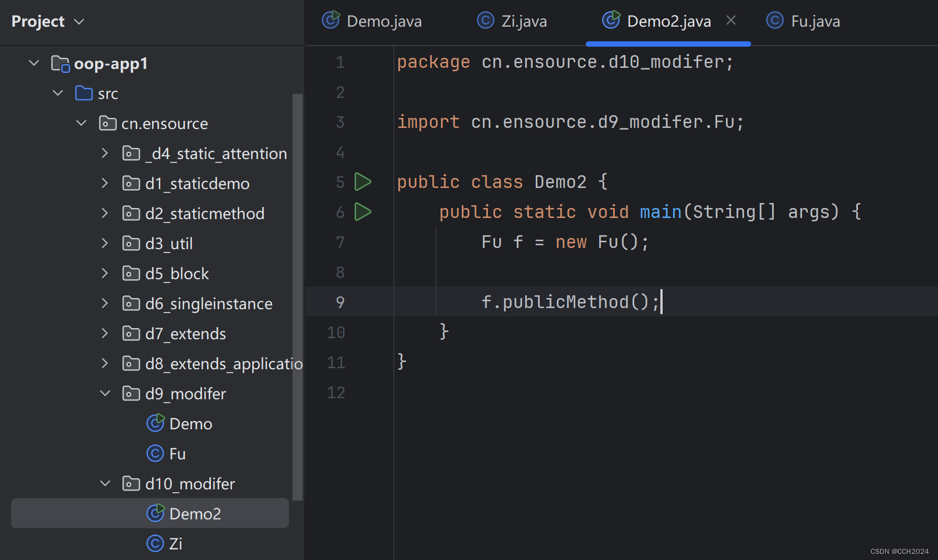Image resolution: width=938 pixels, height=560 pixels.
Task: Open the Project view dropdown
Action: click(x=79, y=22)
